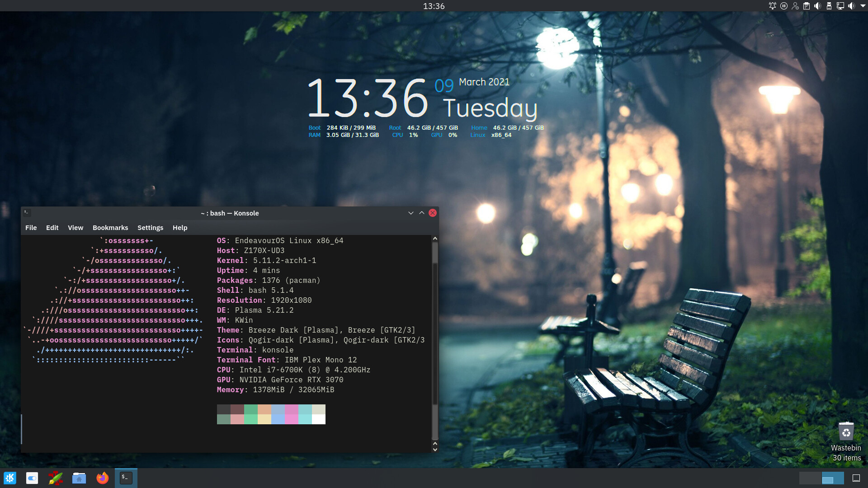Click the 'Icons: Qogir-dark' line
Image resolution: width=868 pixels, height=488 pixels.
[321, 340]
